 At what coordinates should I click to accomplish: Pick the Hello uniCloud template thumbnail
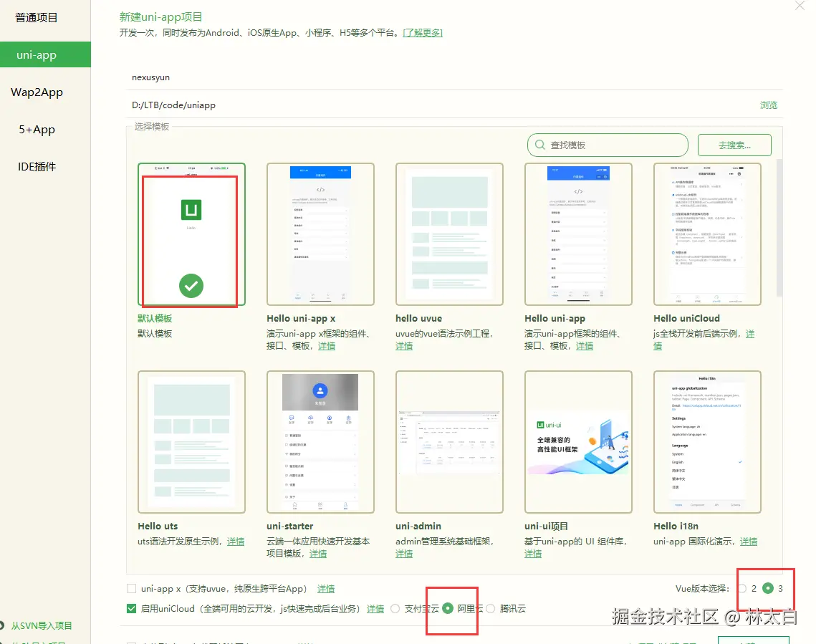[707, 234]
